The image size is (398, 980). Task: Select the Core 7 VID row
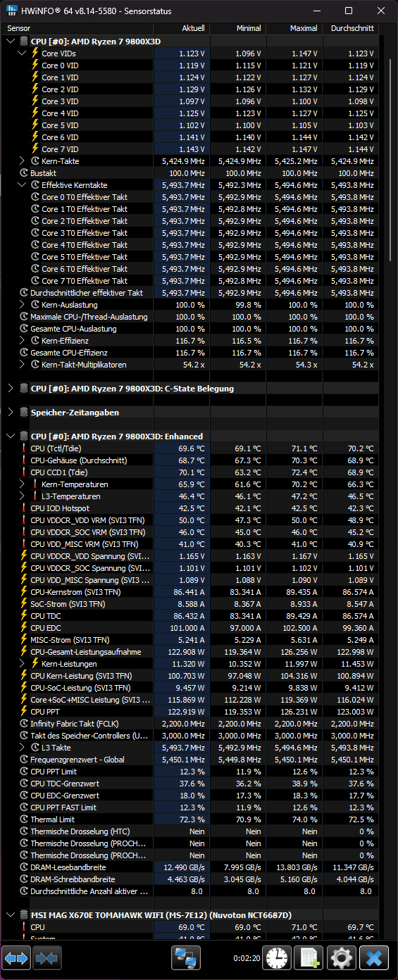pos(192,149)
